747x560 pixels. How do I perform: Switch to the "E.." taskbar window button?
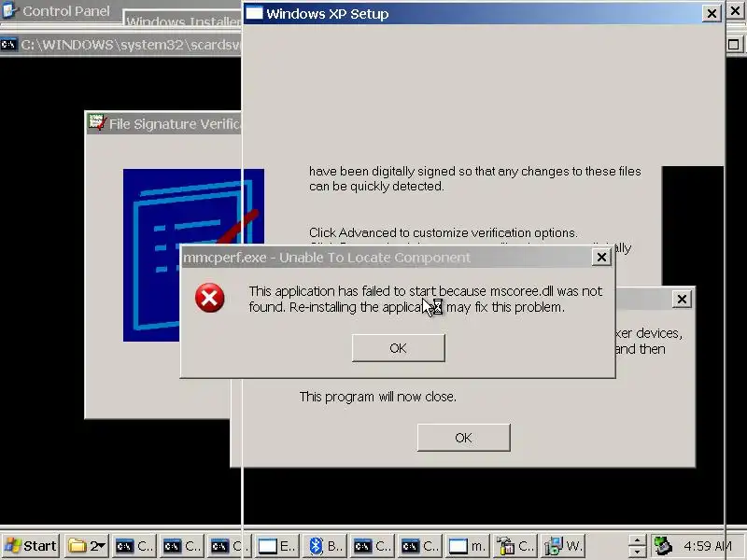point(277,546)
